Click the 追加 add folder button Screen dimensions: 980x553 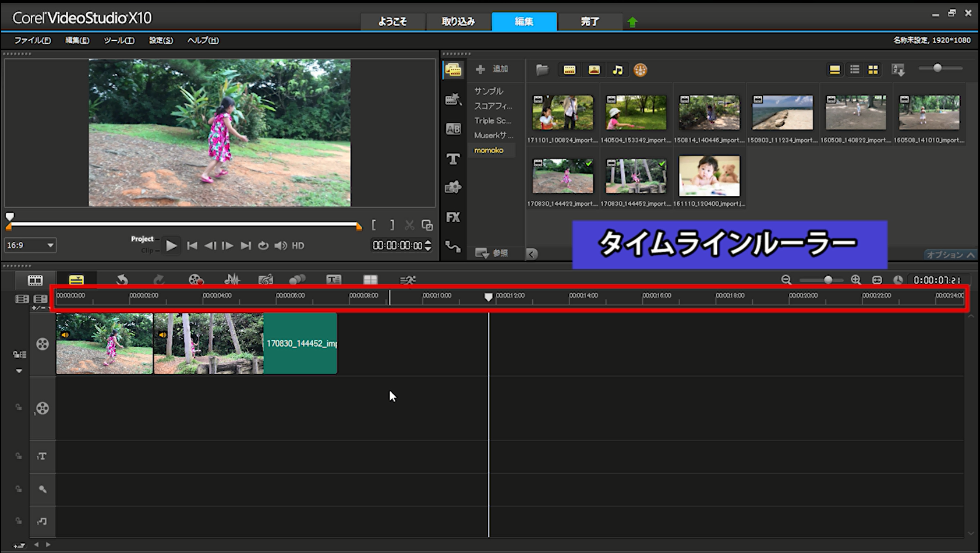point(492,69)
